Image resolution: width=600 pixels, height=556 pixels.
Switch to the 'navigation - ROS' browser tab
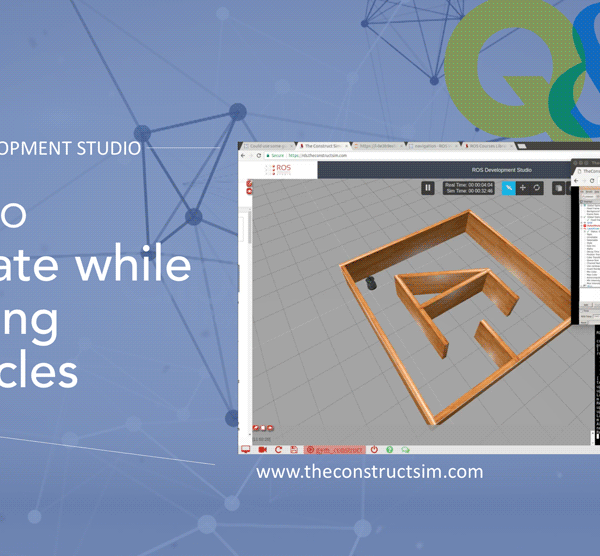click(x=433, y=146)
